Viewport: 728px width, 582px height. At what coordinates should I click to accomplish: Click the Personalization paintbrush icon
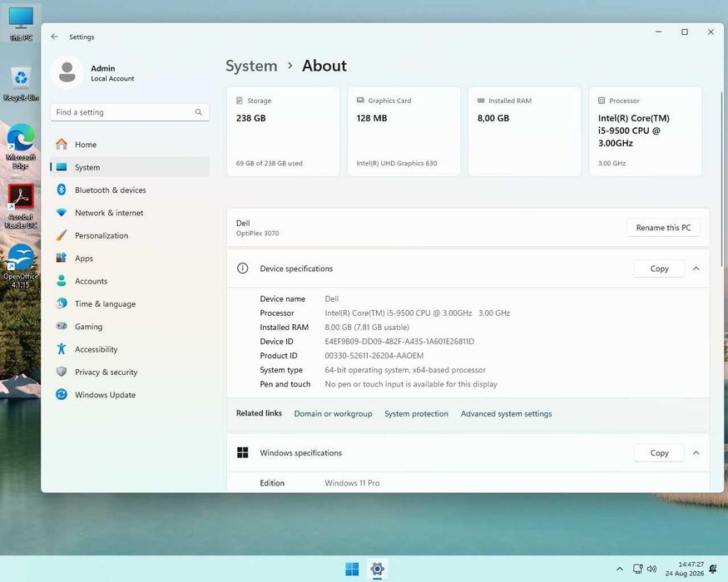(62, 235)
